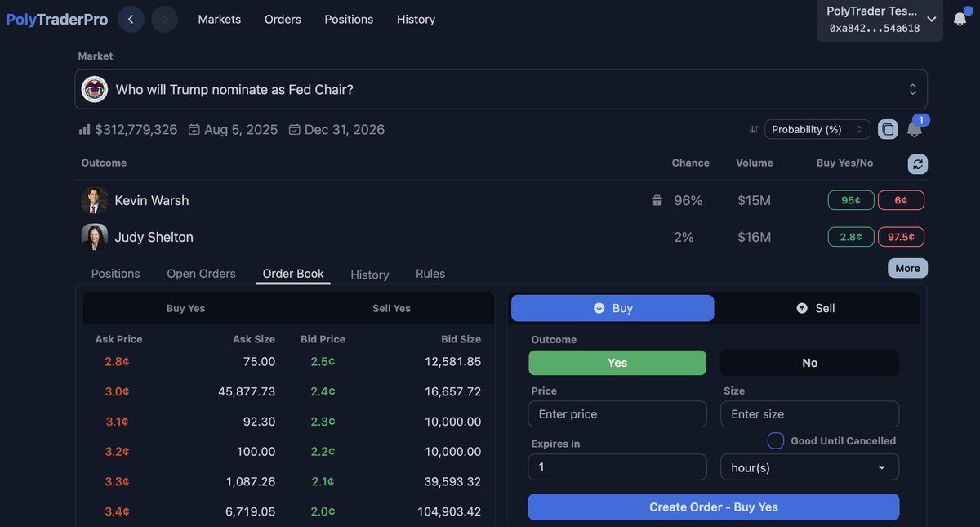Select the Judy Shelton outcome row

(501, 237)
